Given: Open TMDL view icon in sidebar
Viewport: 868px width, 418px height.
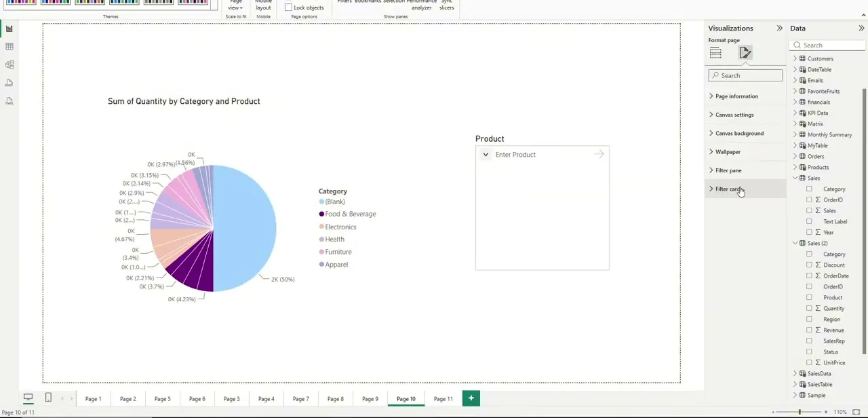Looking at the screenshot, I should coord(9,101).
